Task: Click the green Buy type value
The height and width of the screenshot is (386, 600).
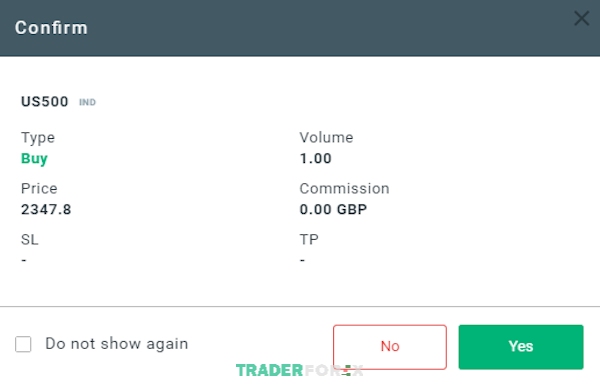Action: [x=34, y=158]
